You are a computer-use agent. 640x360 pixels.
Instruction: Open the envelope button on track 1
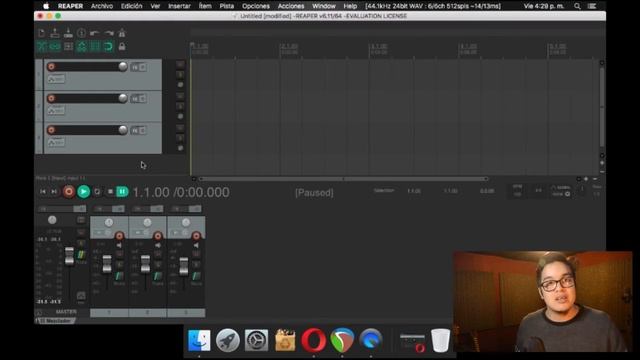(56, 79)
